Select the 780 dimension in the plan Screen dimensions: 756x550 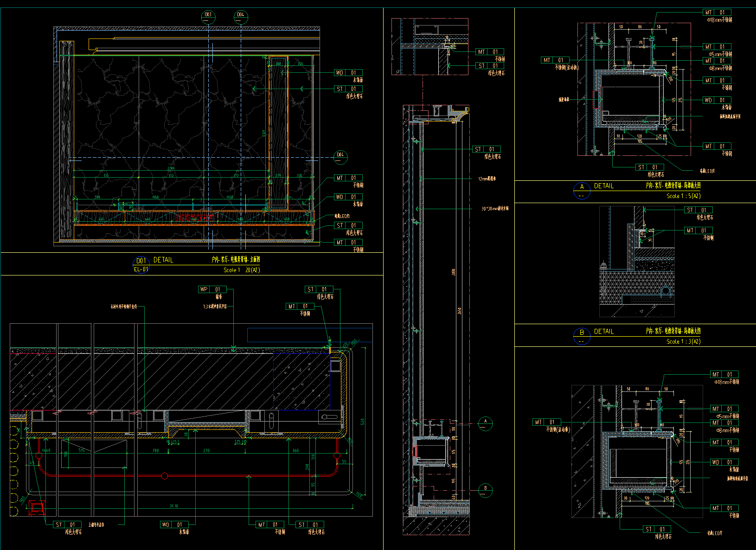click(x=156, y=450)
